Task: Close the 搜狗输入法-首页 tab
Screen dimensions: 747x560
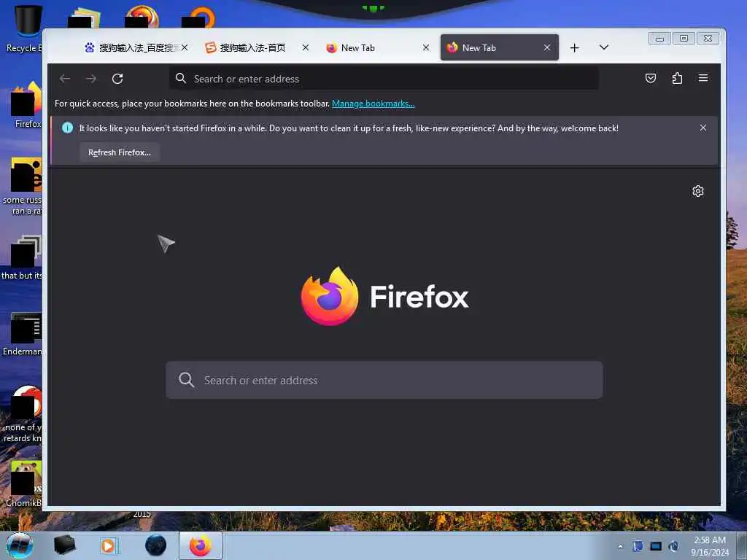Action: 306,47
